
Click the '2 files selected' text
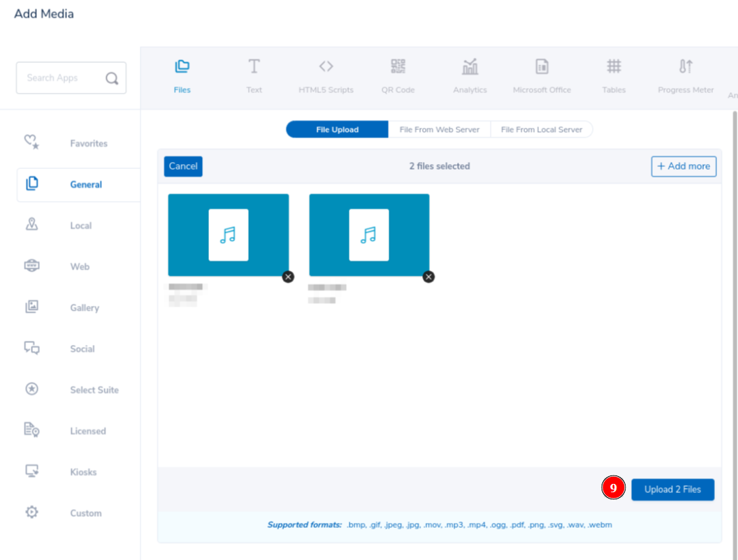point(440,166)
